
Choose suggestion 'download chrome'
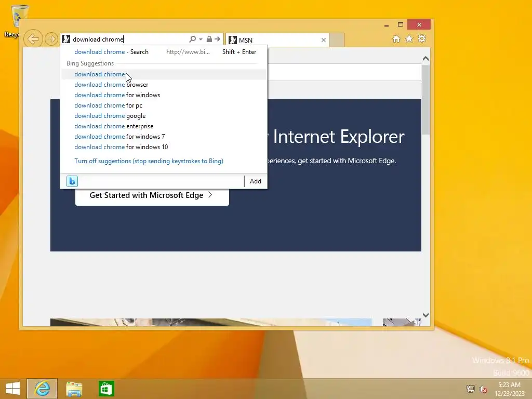point(164,74)
